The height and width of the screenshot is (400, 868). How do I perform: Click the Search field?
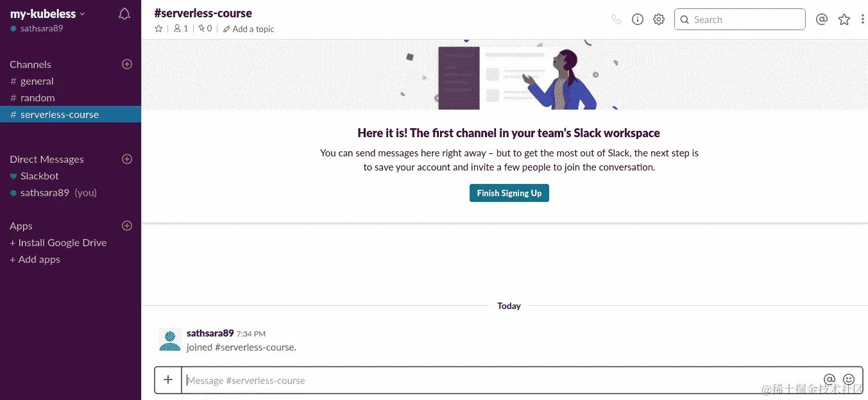(739, 19)
